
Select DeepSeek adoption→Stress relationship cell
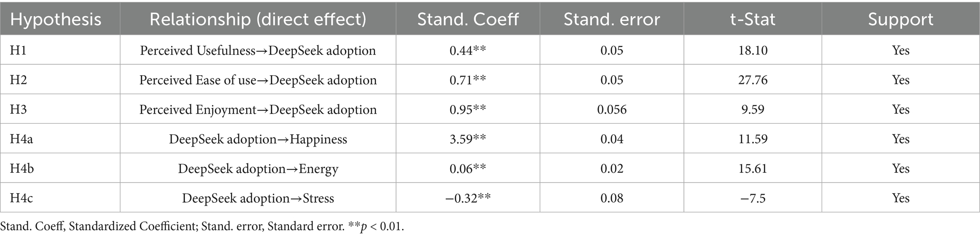tap(258, 198)
